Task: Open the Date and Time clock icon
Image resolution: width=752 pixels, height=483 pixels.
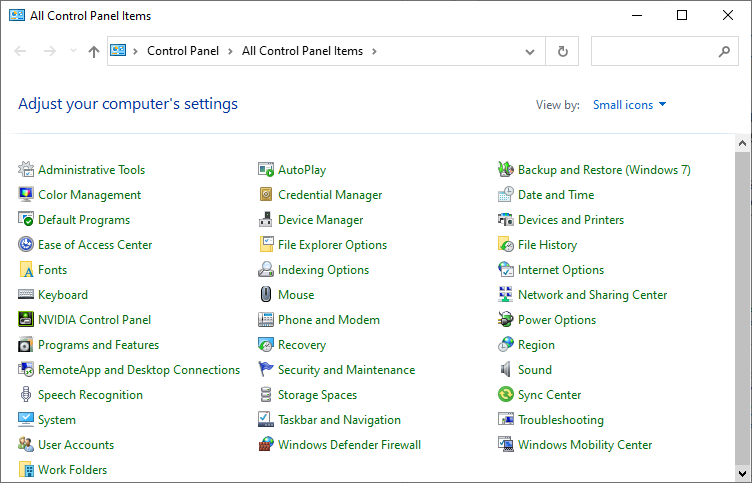Action: tap(506, 194)
